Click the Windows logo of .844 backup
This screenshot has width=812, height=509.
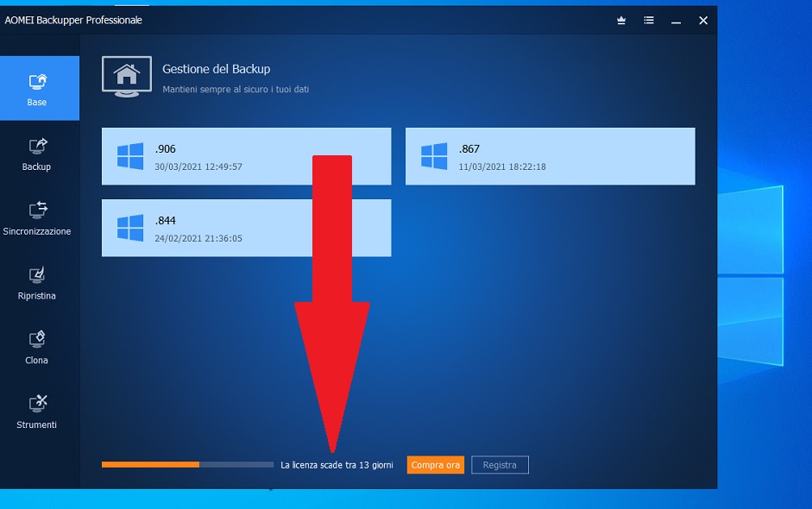click(x=130, y=228)
